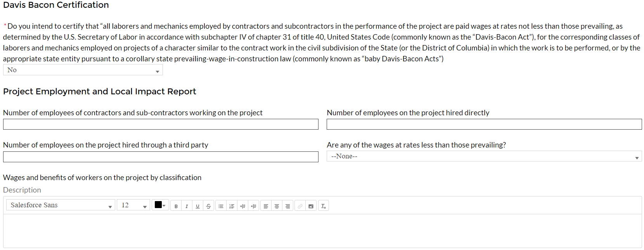This screenshot has height=250, width=644.
Task: Align text to the right
Action: coord(287,206)
